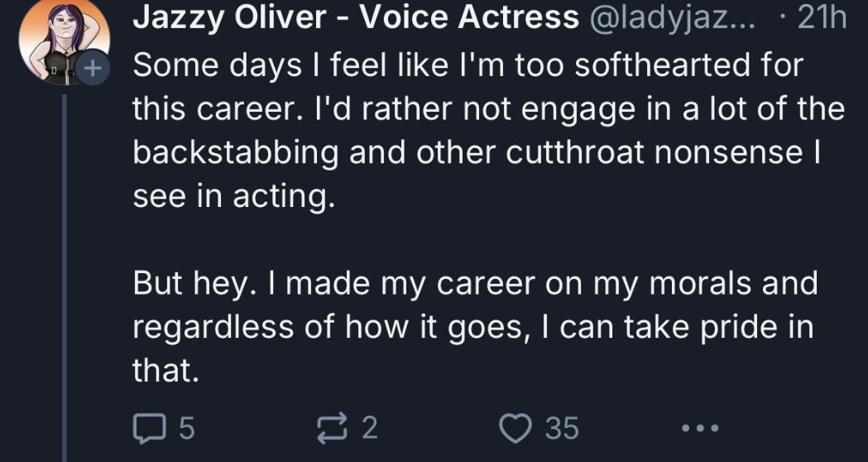Click 'see in acting.' text line
The width and height of the screenshot is (868, 462).
(x=233, y=197)
